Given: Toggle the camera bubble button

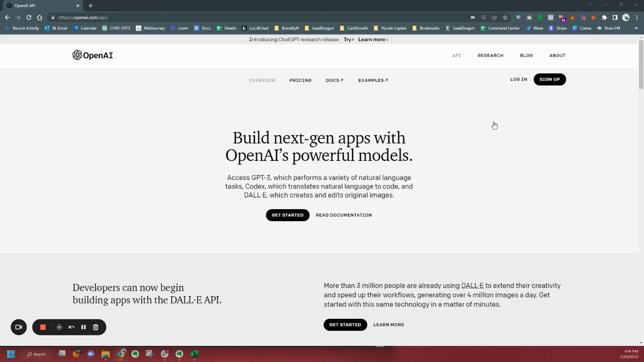Looking at the screenshot, I should click(x=19, y=327).
